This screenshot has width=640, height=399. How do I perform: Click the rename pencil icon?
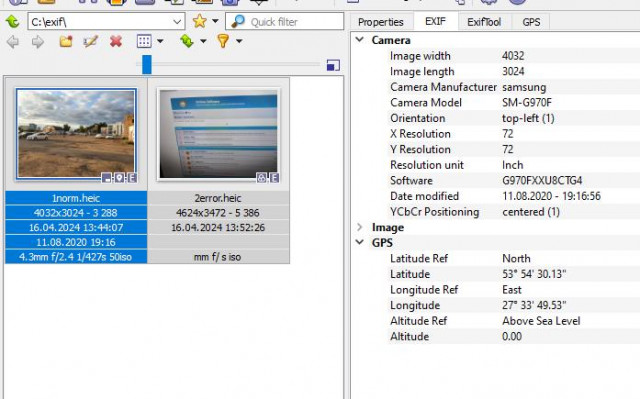tap(90, 41)
